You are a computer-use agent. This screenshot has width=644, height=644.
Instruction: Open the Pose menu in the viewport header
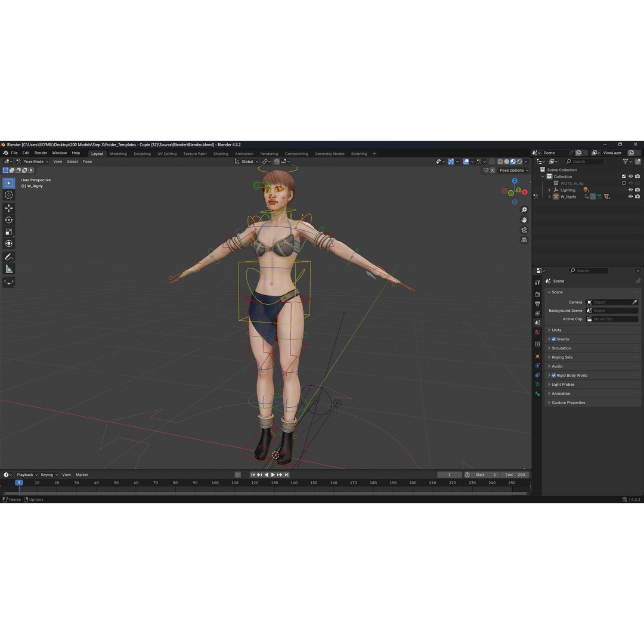[x=87, y=162]
